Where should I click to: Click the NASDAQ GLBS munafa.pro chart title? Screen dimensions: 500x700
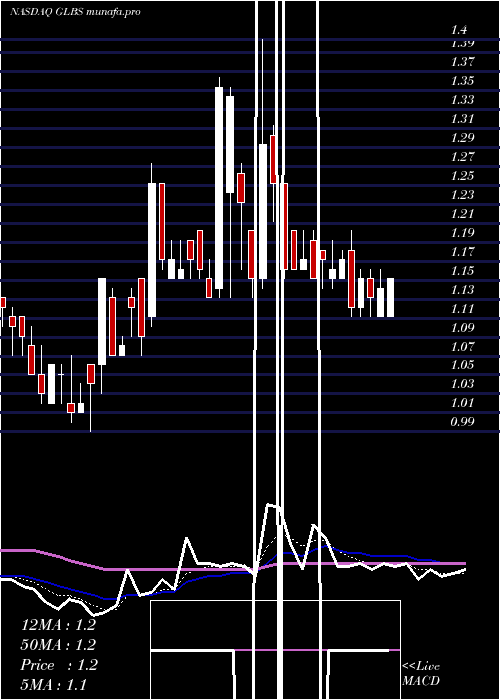pos(75,12)
